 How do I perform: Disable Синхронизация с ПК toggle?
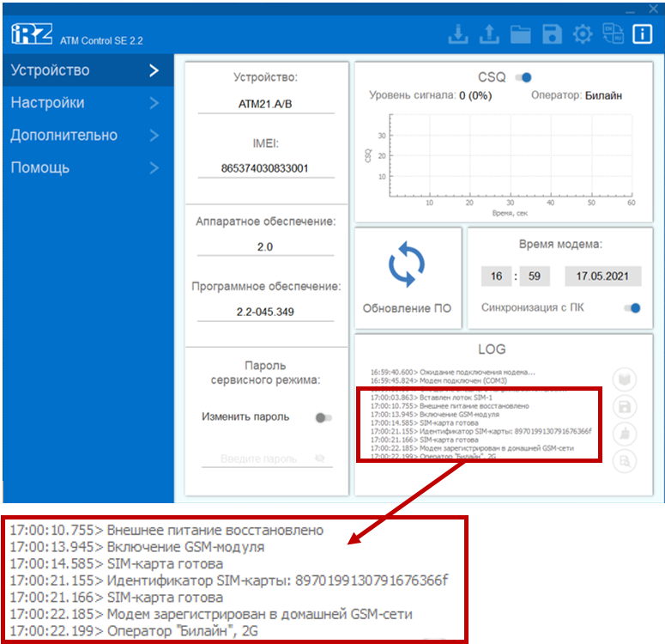632,307
